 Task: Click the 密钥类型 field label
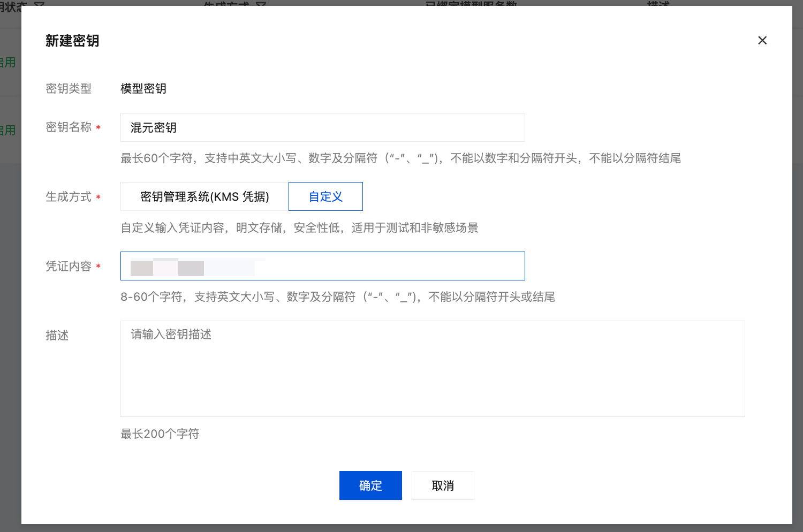(x=69, y=89)
